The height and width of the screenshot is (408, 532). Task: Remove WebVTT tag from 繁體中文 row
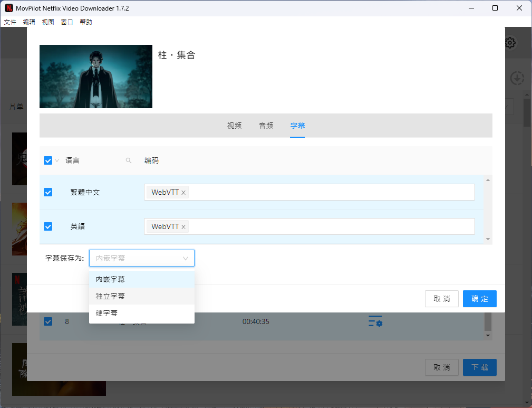pos(183,193)
